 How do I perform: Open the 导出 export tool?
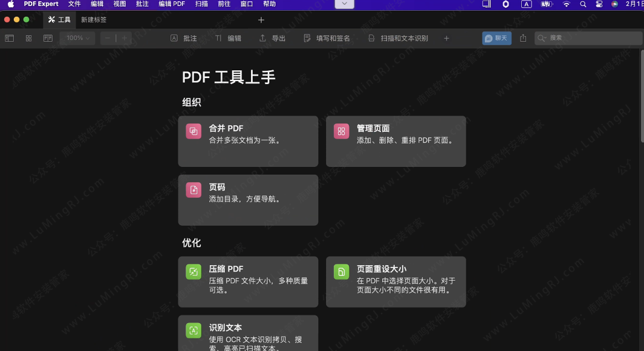(272, 38)
